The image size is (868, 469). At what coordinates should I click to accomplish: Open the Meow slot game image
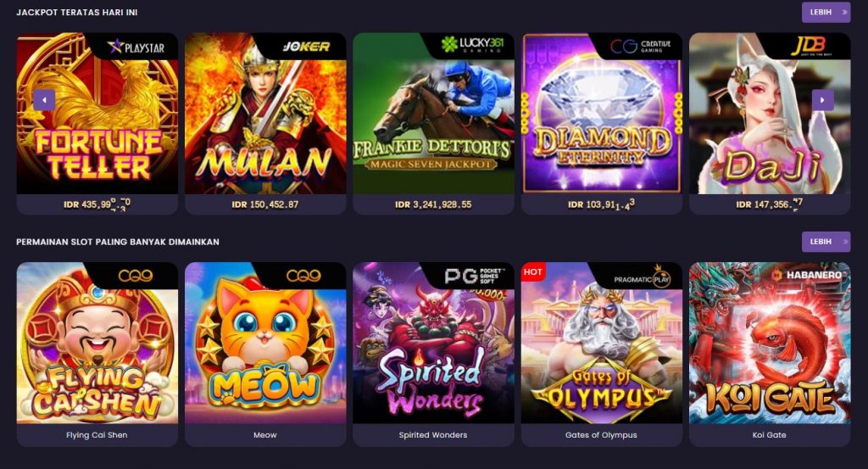click(x=265, y=343)
